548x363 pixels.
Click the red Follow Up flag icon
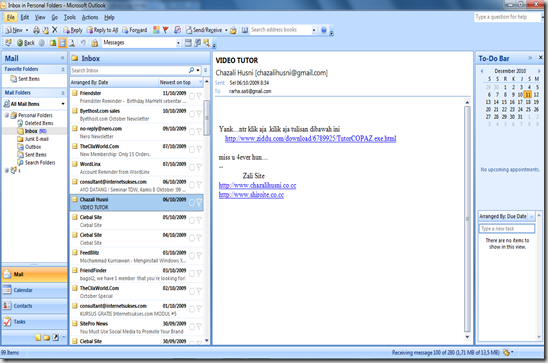pyautogui.click(x=166, y=30)
